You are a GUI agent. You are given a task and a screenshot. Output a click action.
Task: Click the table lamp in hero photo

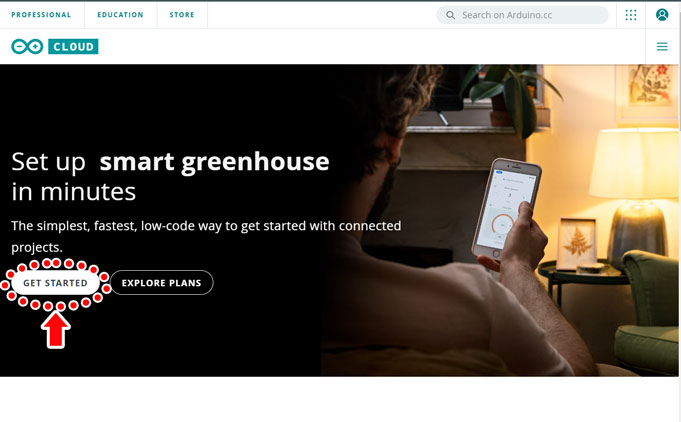[635, 195]
